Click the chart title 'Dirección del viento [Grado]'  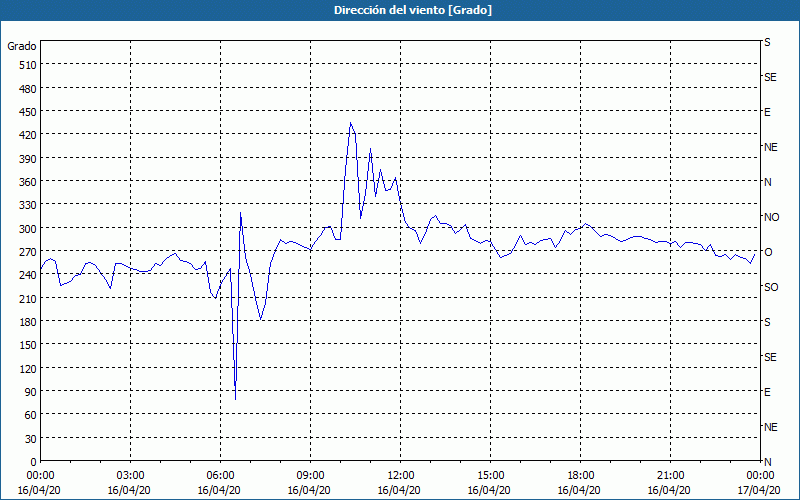pyautogui.click(x=413, y=10)
